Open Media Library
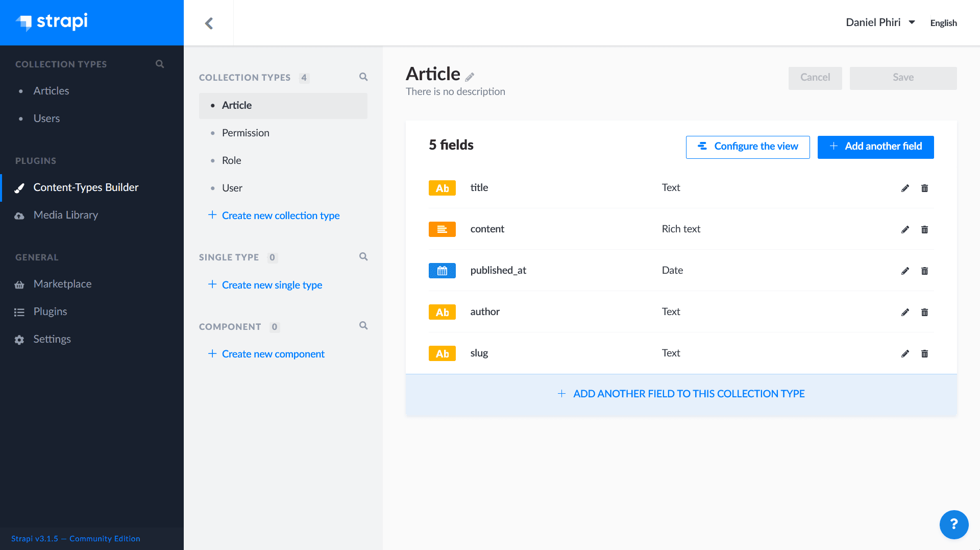Screen dimensions: 980x550 click(x=66, y=215)
